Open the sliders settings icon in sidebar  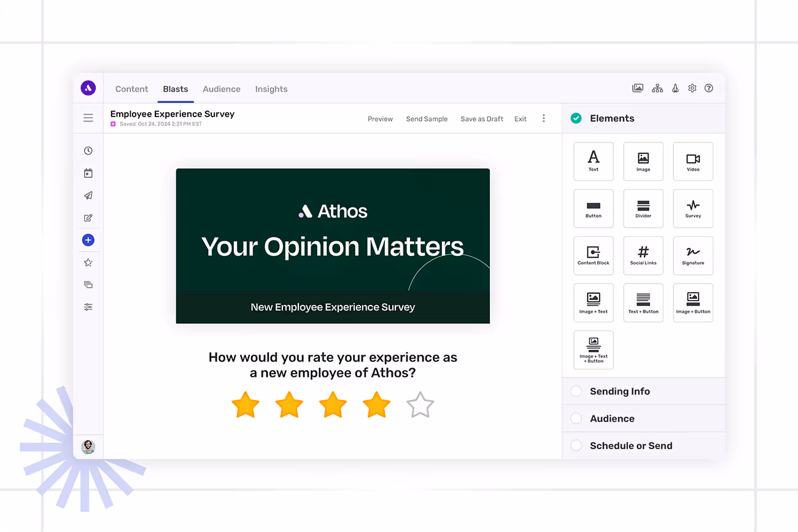[x=88, y=307]
